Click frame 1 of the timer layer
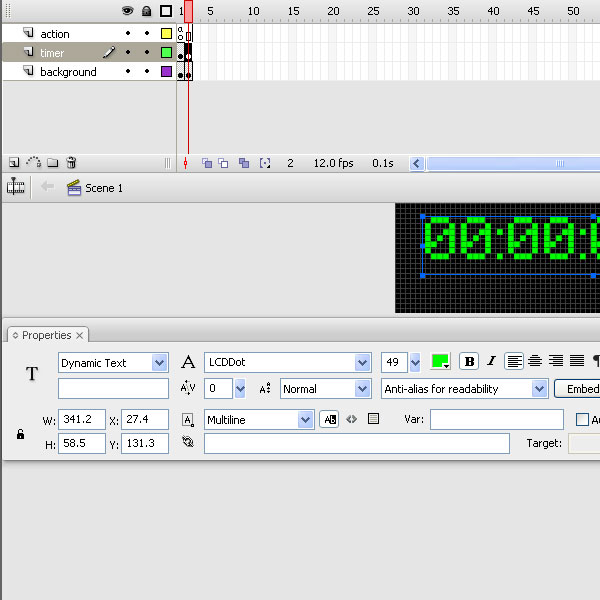 tap(180, 52)
